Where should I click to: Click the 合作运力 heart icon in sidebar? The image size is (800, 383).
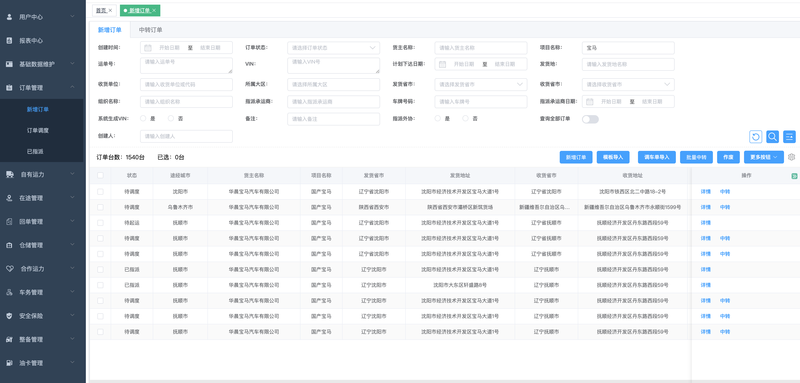point(9,269)
